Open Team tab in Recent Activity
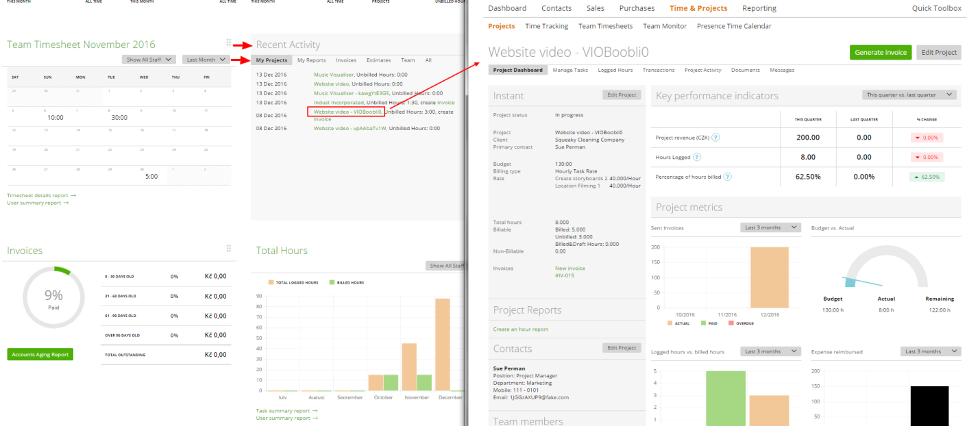The image size is (980, 426). (x=408, y=60)
